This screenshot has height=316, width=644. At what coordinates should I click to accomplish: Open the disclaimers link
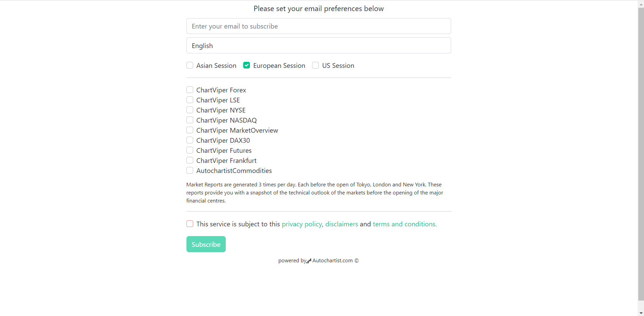click(x=342, y=224)
